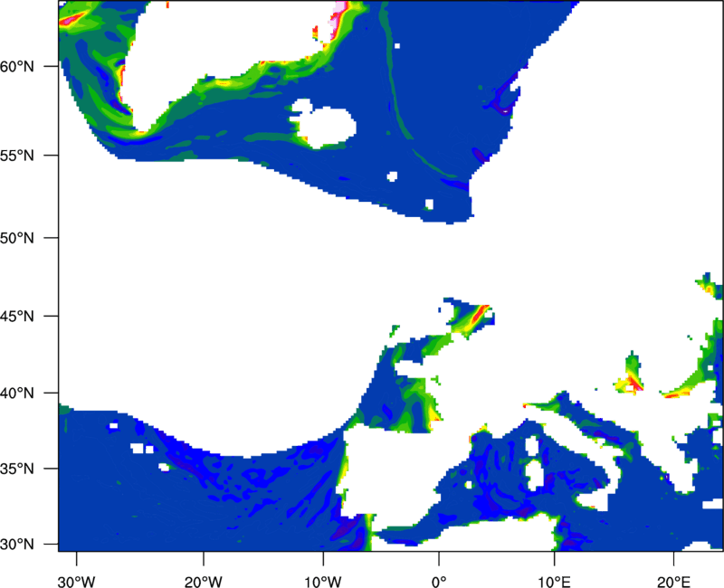Click the 45°N latitude label
The image size is (724, 588).
17,317
